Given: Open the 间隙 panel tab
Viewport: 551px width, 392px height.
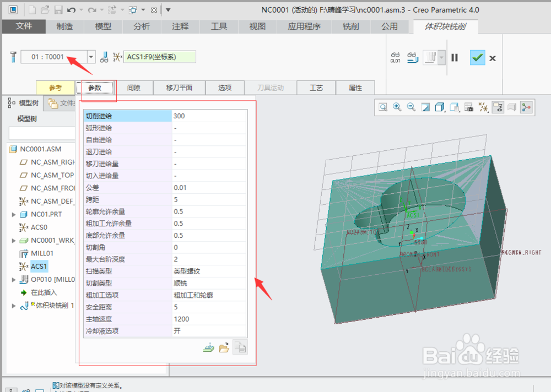Looking at the screenshot, I should point(134,88).
